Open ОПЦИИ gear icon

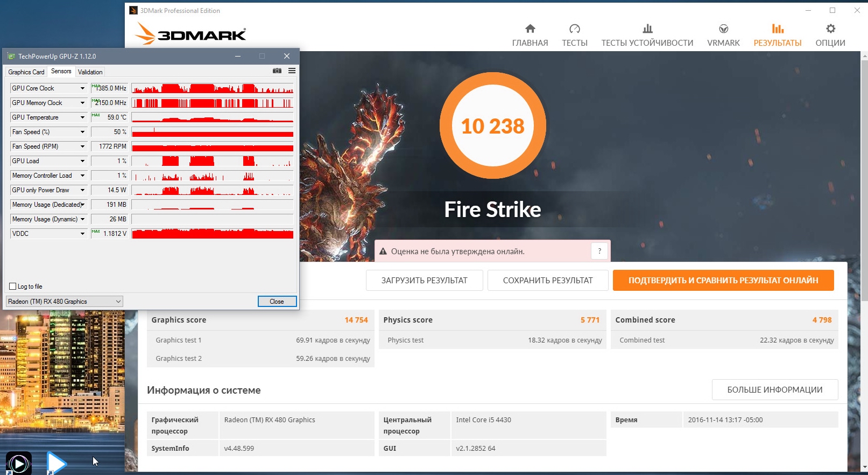click(x=830, y=29)
